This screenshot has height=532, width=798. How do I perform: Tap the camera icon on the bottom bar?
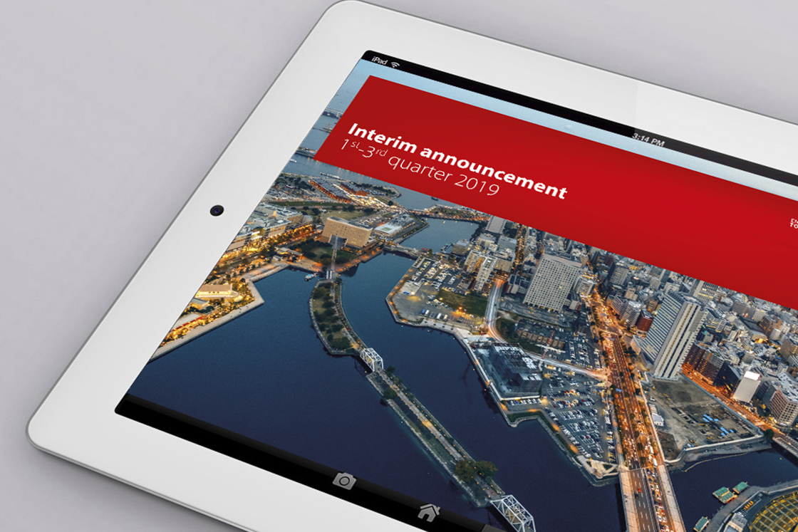[x=345, y=480]
